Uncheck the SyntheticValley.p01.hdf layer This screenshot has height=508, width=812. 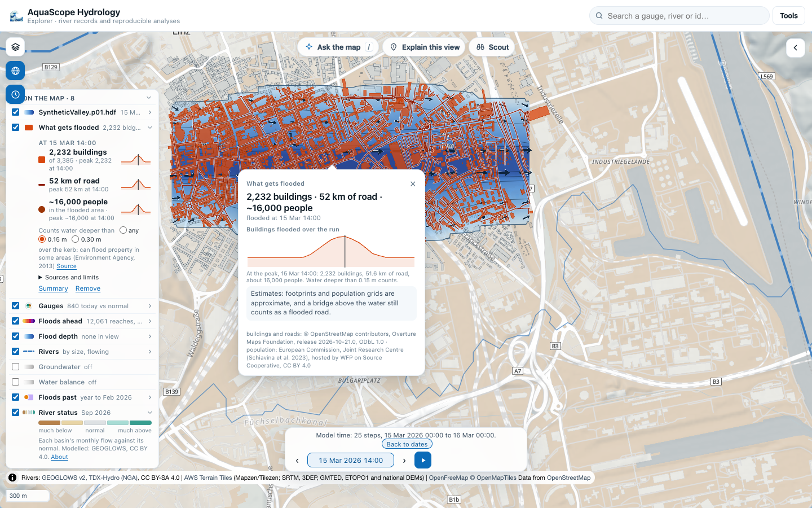(15, 112)
